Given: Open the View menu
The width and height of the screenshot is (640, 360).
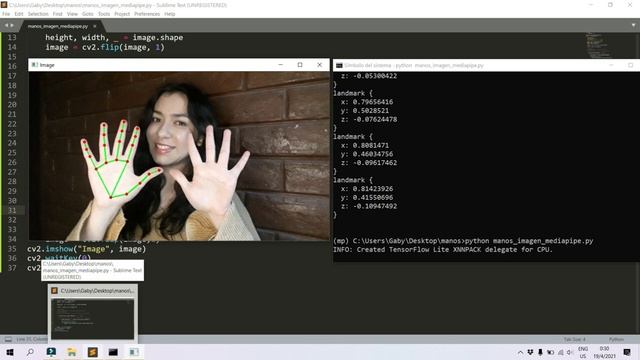Looking at the screenshot, I should tap(72, 14).
